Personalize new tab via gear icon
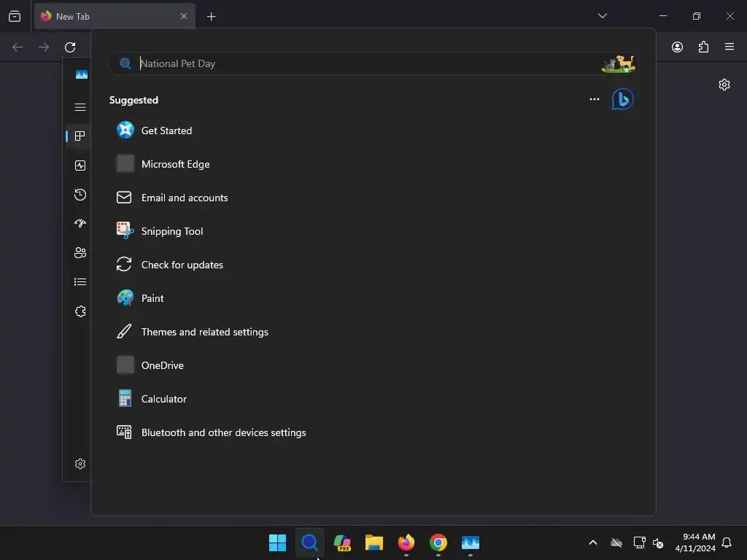747x560 pixels. (x=724, y=85)
